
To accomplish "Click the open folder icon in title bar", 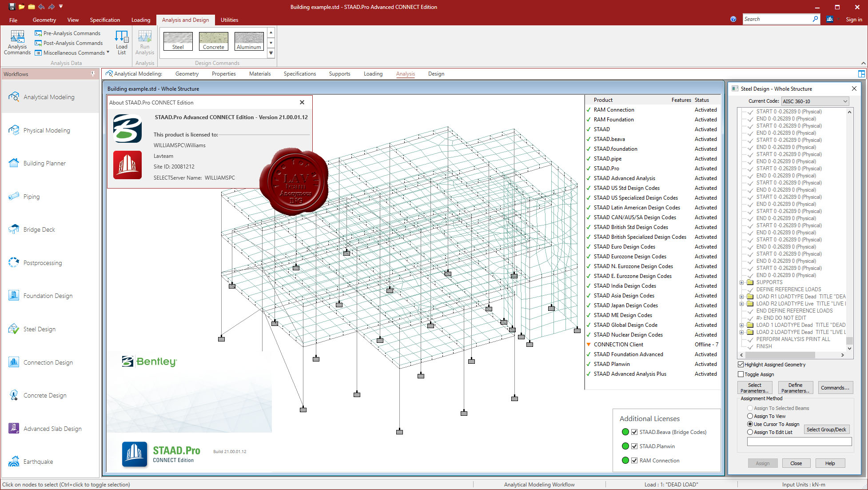I will pos(22,7).
